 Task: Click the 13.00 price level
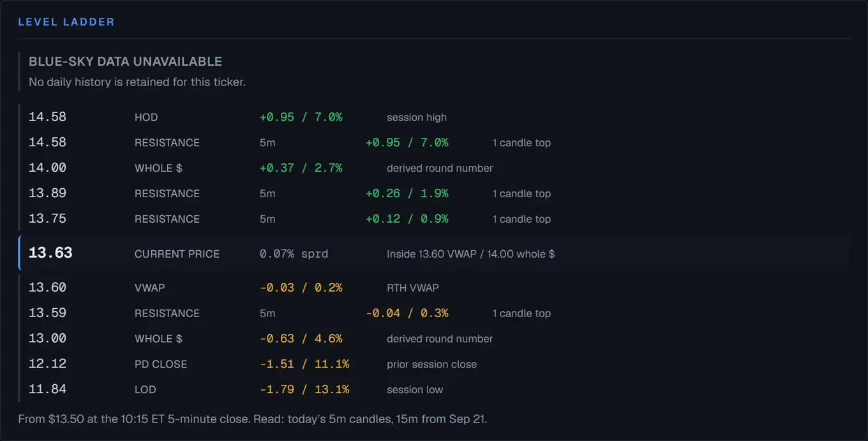click(47, 339)
